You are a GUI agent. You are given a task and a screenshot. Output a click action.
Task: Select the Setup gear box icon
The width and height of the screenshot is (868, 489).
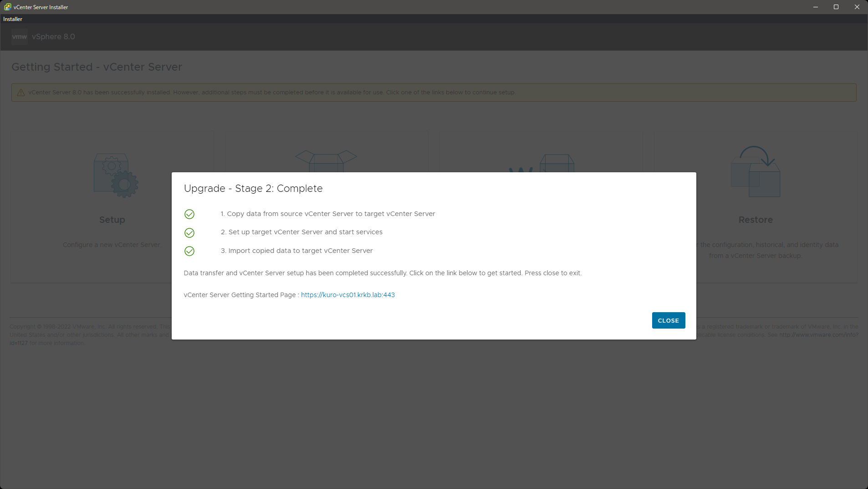click(116, 175)
